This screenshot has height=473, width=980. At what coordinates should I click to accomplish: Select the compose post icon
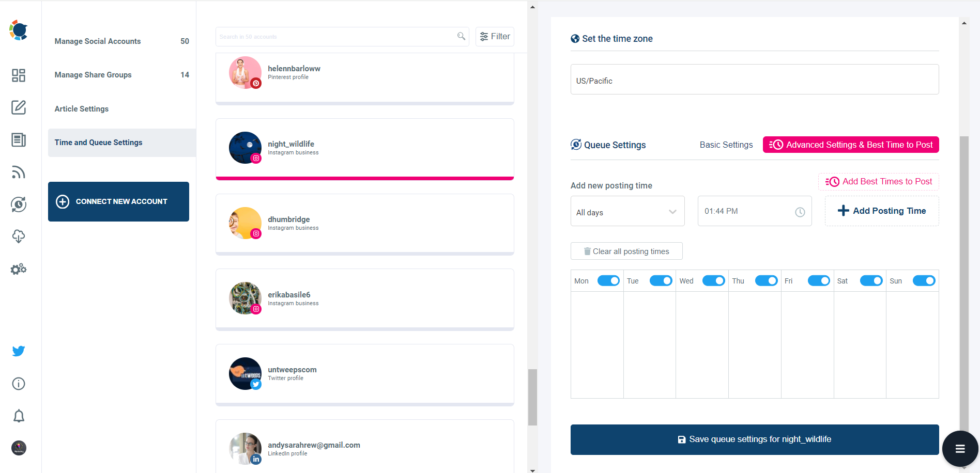(x=19, y=107)
